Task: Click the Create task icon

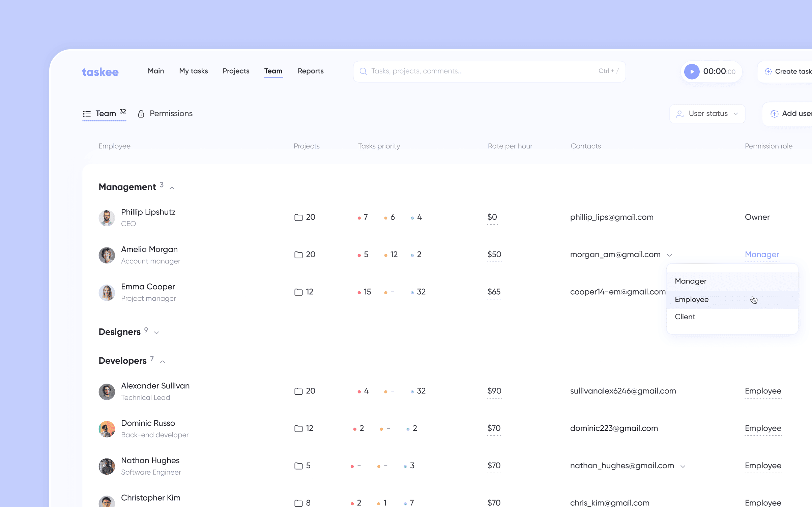Action: pyautogui.click(x=769, y=71)
